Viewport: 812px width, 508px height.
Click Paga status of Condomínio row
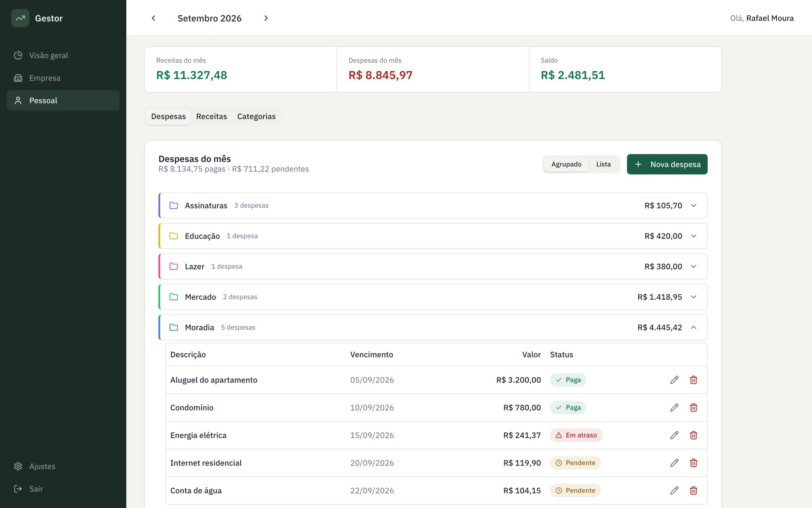pos(568,408)
